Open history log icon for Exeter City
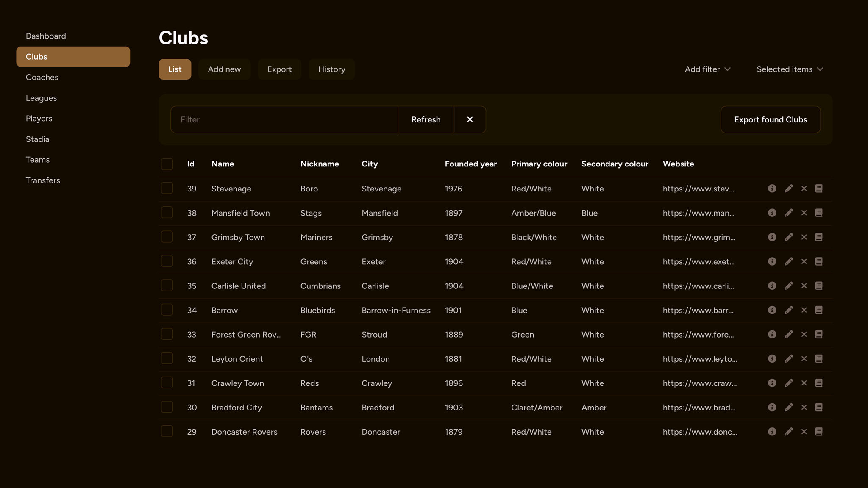 point(818,261)
